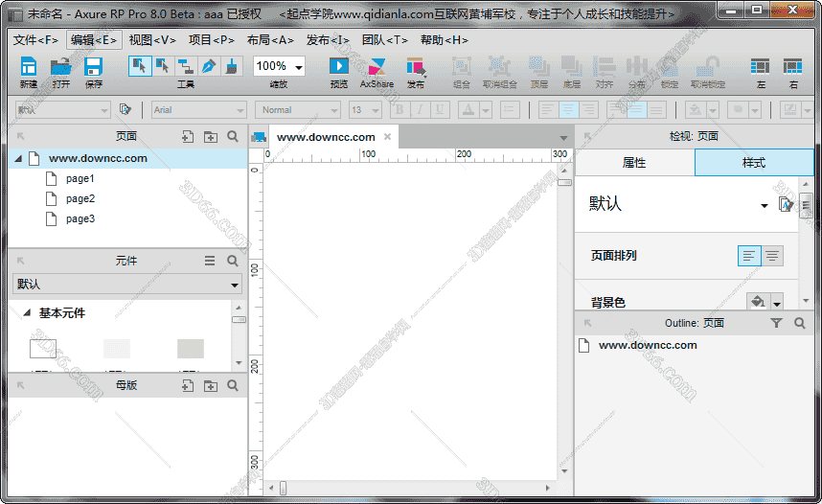Select the Connector tool in toolbar

tap(185, 66)
